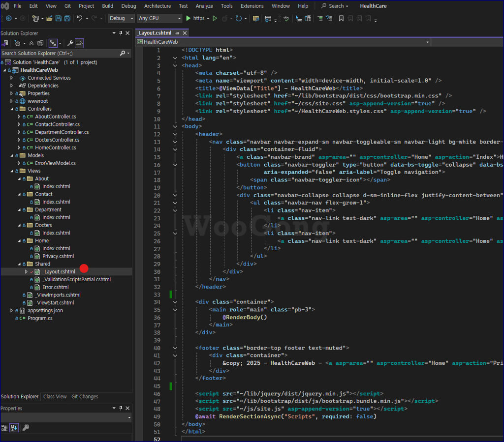Open Find in Files toolbar icon

(256, 18)
